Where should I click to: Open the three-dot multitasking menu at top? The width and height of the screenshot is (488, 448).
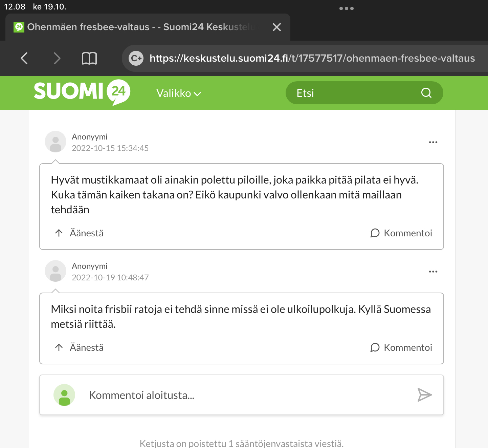click(346, 8)
